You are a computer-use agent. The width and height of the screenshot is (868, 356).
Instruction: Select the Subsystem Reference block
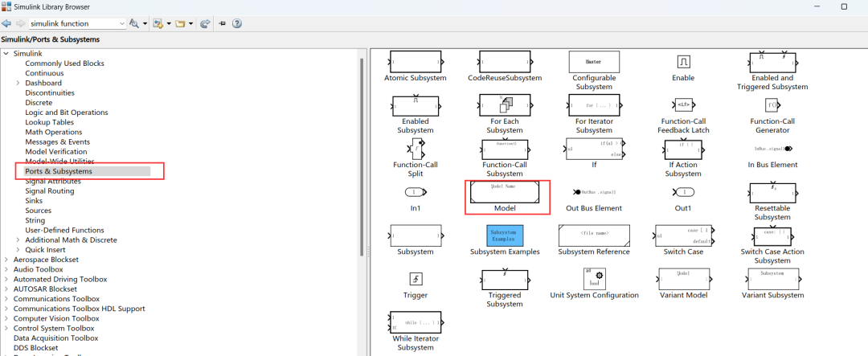tap(594, 235)
